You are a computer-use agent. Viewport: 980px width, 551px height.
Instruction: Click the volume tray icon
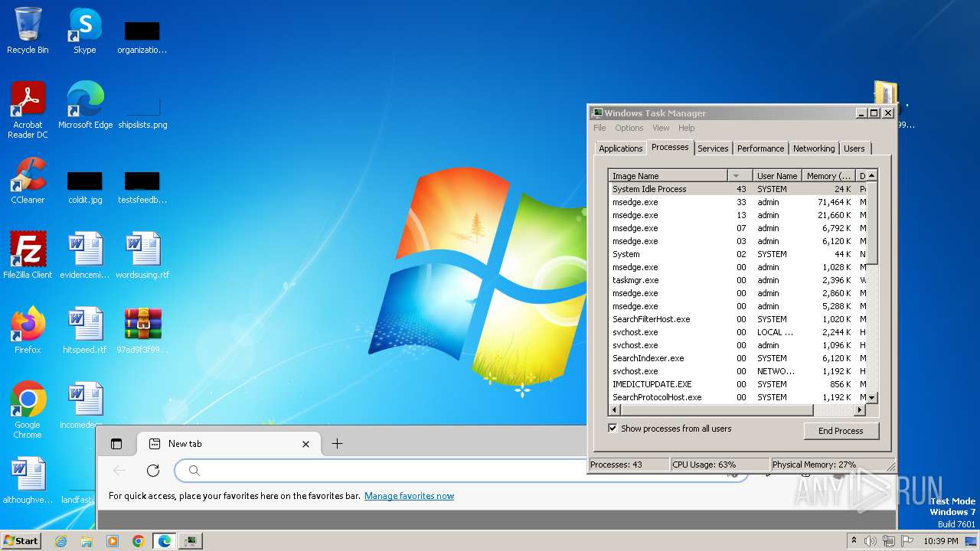click(871, 541)
